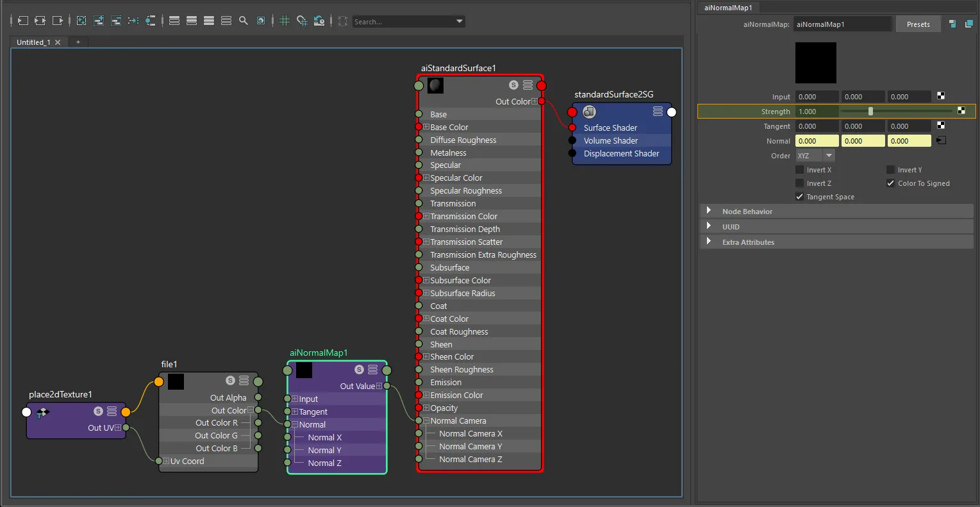Viewport: 980px width, 507px height.
Task: Enable the Invert X checkbox
Action: tap(799, 170)
